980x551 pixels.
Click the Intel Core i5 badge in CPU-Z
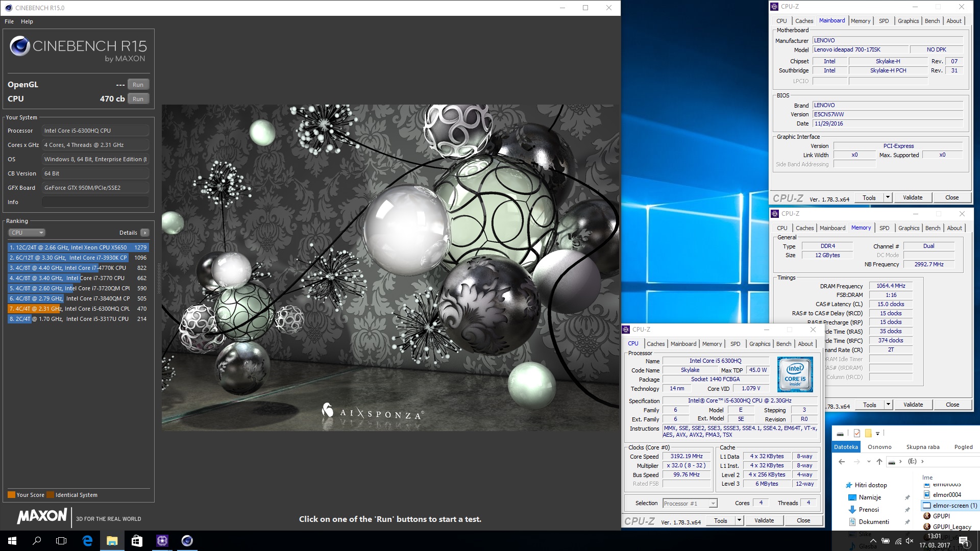point(795,374)
